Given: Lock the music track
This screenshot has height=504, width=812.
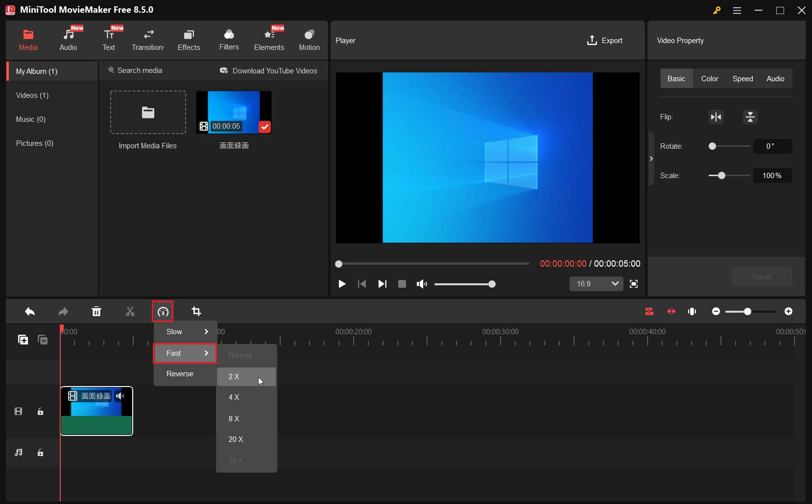Looking at the screenshot, I should 40,453.
